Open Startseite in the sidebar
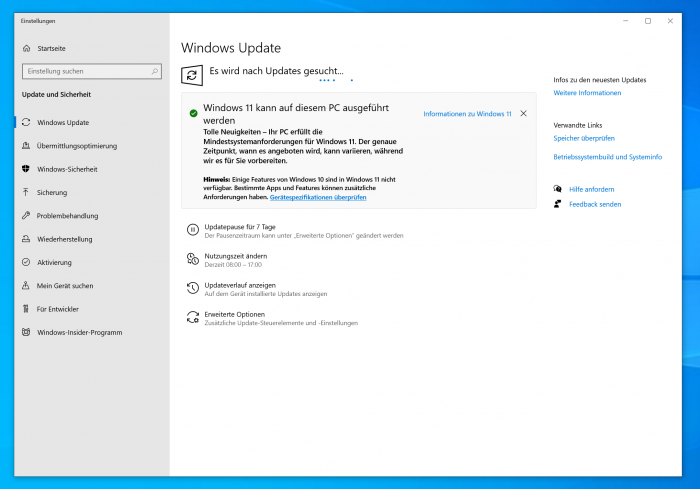Screen dimensions: 700x489 [x=51, y=48]
